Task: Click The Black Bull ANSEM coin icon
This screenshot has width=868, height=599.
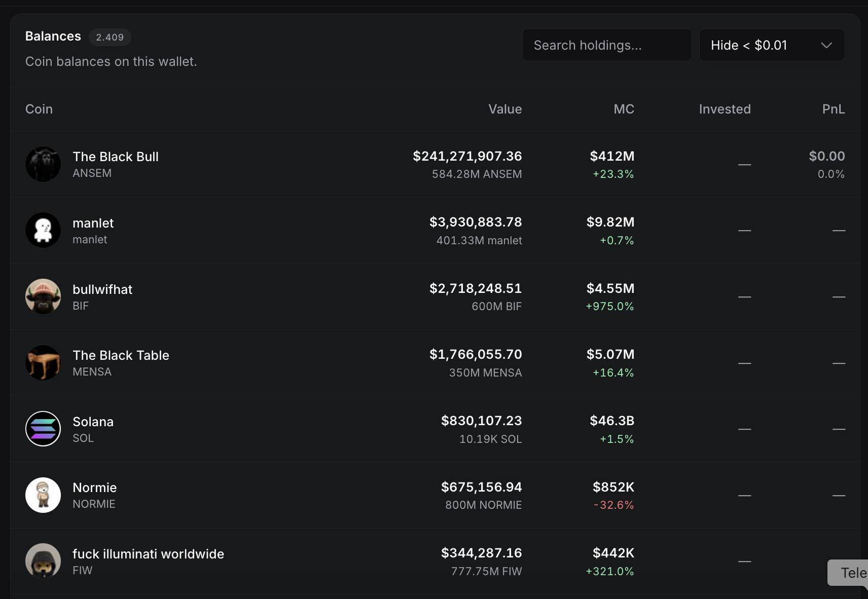Action: 43,164
